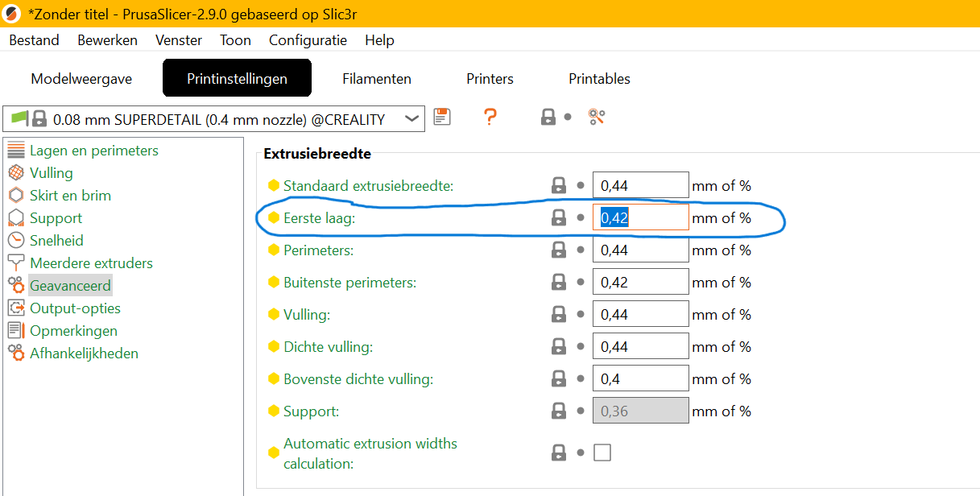Click the lock icon for Support width

pos(559,411)
